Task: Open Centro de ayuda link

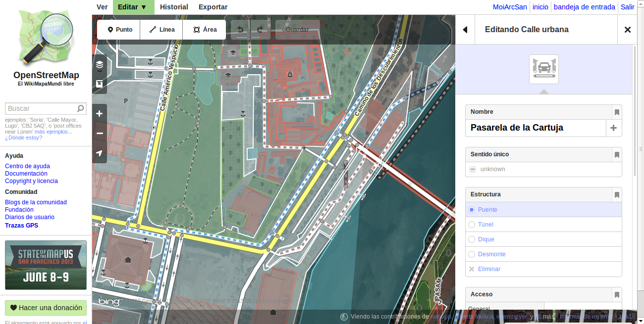Action: (x=27, y=166)
